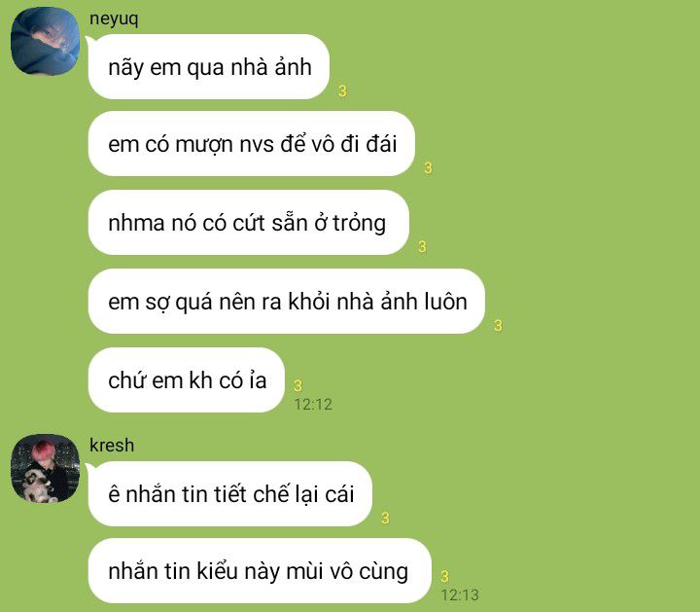Select message "em sợ quá nên ra khỏi nhà ảnh luôn"

tap(287, 301)
